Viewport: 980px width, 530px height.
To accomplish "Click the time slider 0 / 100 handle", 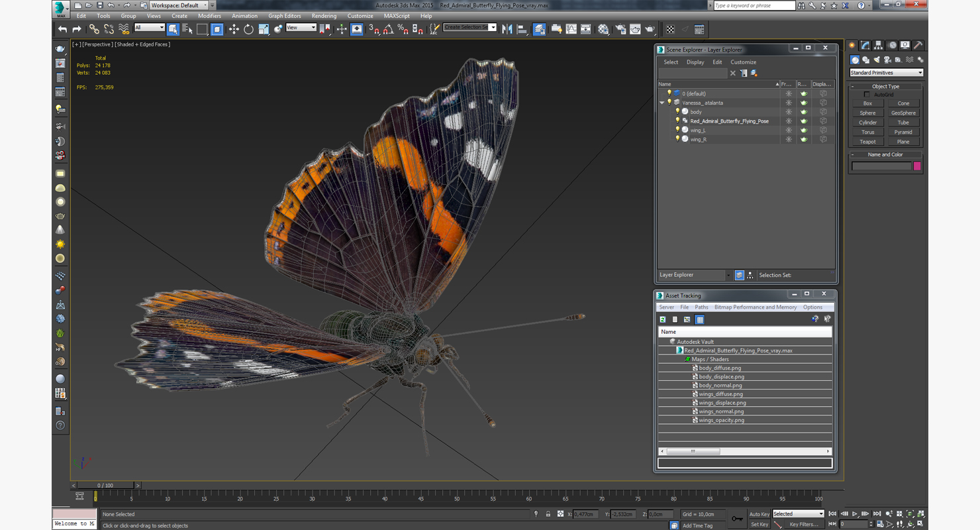I will tap(105, 486).
